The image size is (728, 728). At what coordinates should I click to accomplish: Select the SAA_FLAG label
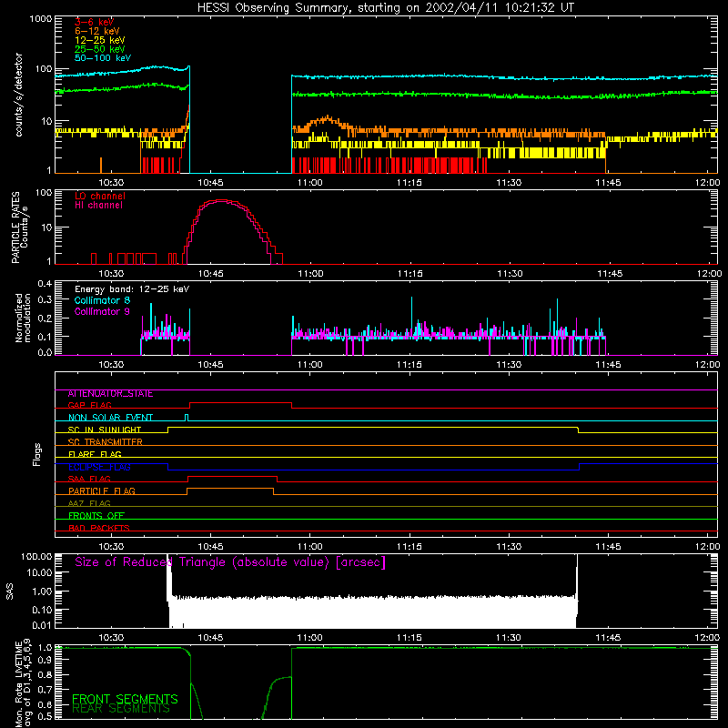pyautogui.click(x=89, y=480)
